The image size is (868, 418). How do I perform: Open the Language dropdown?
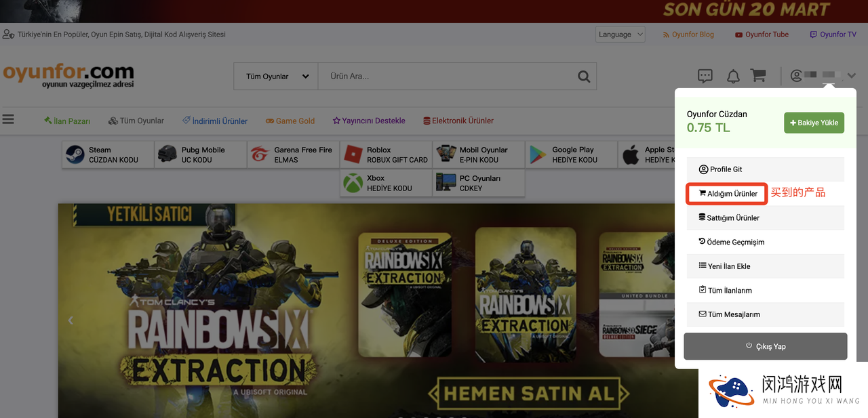(x=620, y=35)
